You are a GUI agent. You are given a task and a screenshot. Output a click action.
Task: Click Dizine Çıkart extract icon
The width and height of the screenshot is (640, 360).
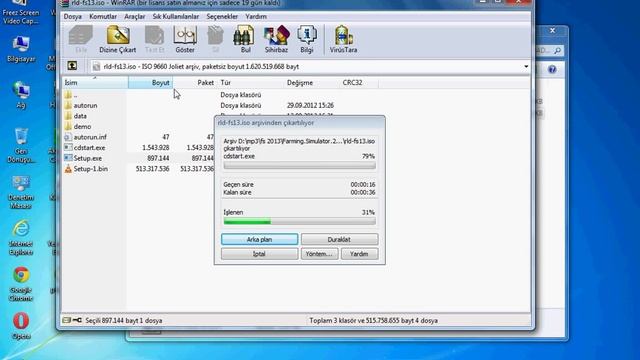coord(118,39)
